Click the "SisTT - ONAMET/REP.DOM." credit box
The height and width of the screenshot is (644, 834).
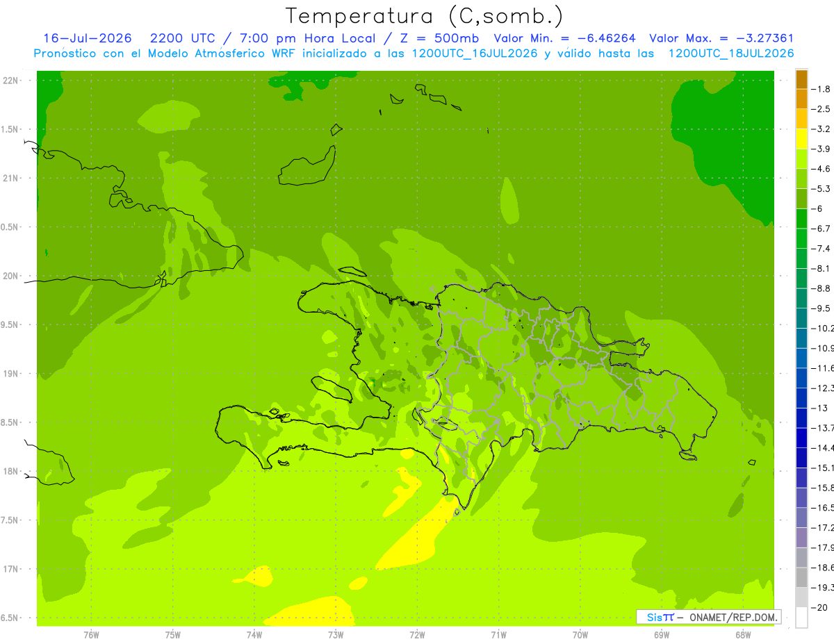click(x=708, y=617)
